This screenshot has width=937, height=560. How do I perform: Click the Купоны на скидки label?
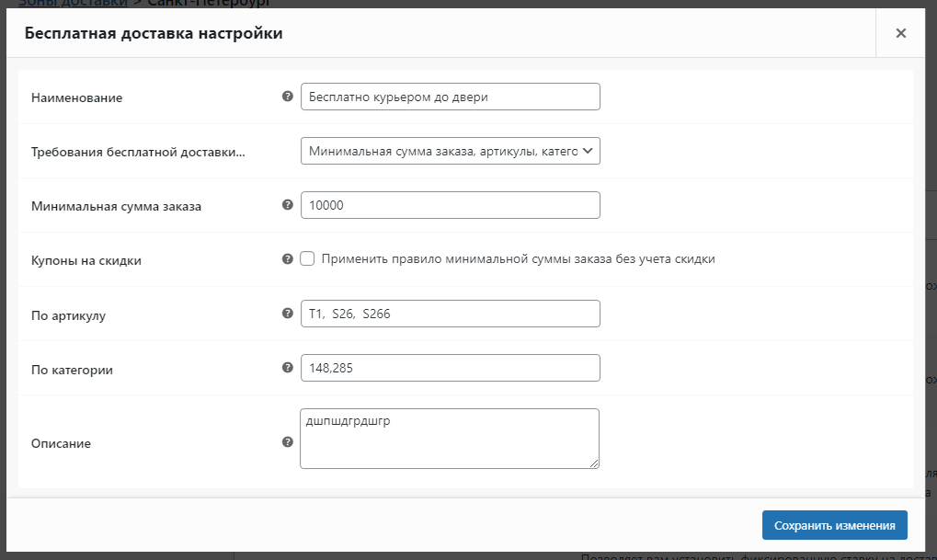(x=86, y=260)
